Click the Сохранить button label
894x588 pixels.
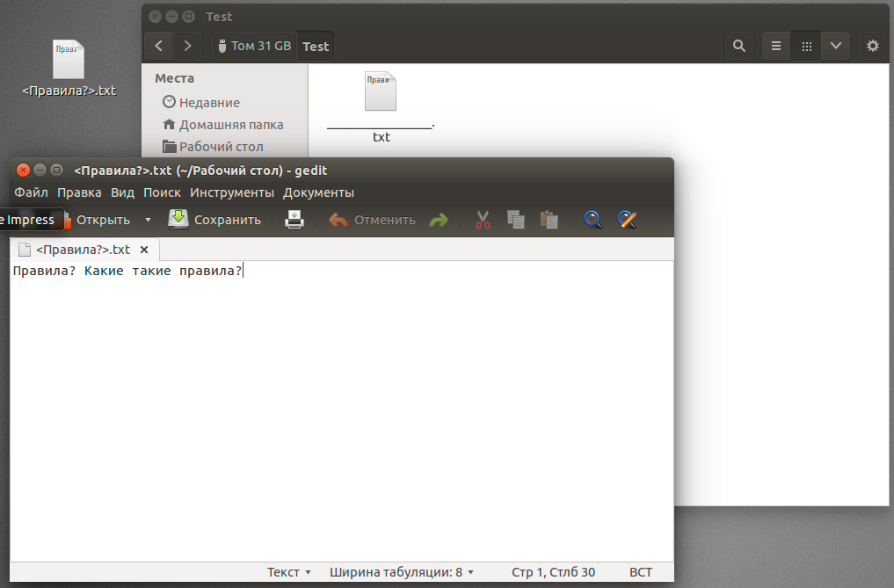pyautogui.click(x=228, y=220)
